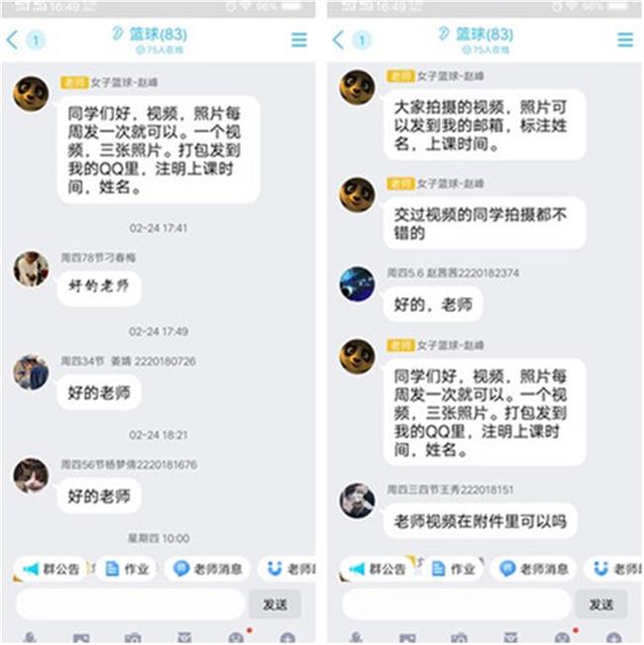The width and height of the screenshot is (644, 645).
Task: Open 老师消息 in the right chat shortcut bar
Action: tap(533, 569)
